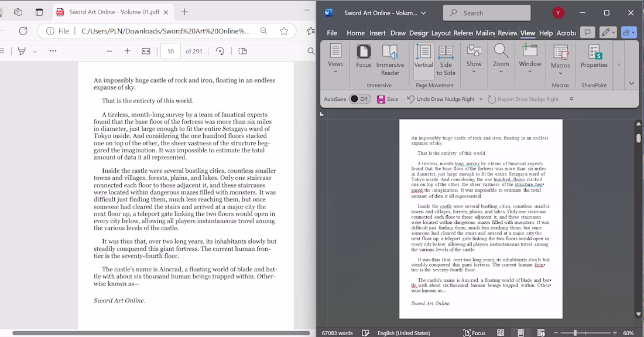Open a new Edge tab

tap(184, 12)
